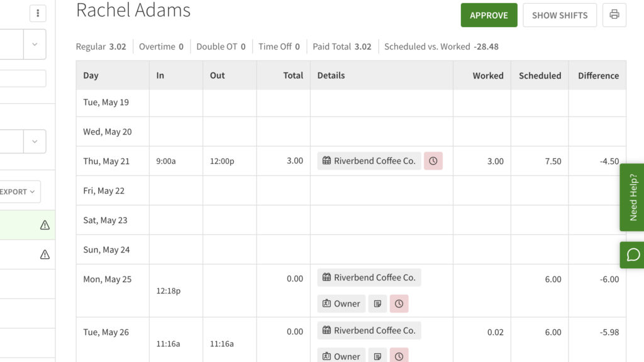Click the clock icon on Thu, May 21 row
644x362 pixels.
click(433, 161)
